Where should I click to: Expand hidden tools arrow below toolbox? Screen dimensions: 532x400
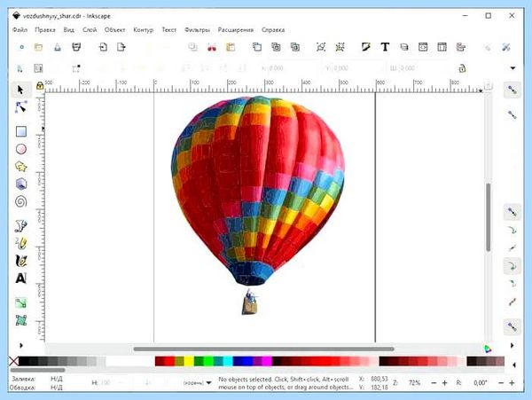tap(21, 345)
